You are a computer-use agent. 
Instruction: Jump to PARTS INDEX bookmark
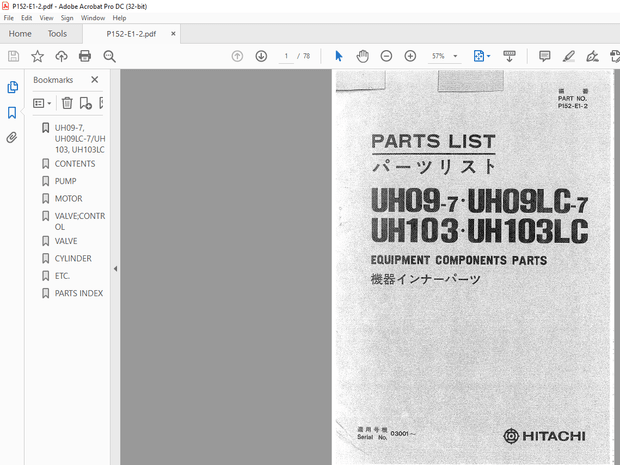click(79, 293)
